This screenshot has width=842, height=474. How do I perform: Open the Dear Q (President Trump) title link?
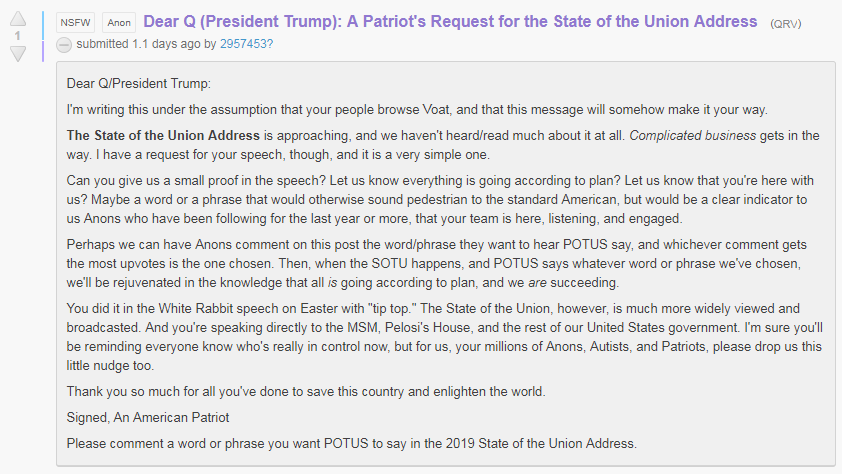tap(450, 21)
